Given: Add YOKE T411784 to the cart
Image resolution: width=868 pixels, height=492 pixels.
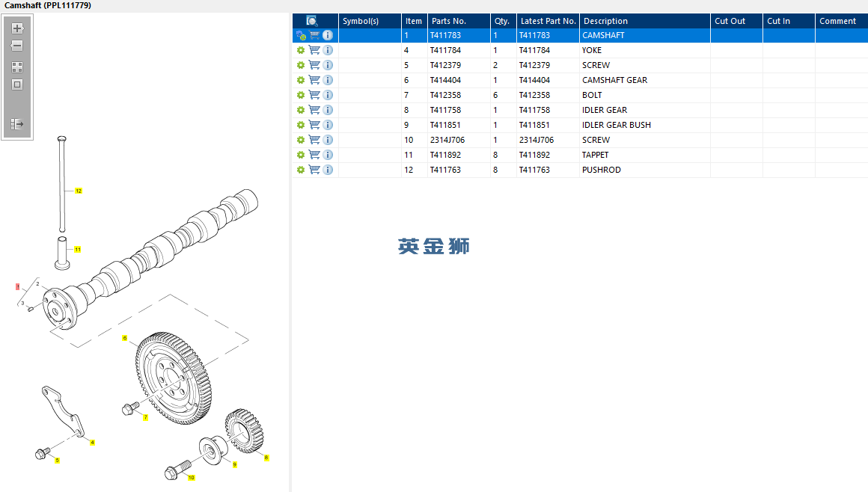Looking at the screenshot, I should [314, 50].
